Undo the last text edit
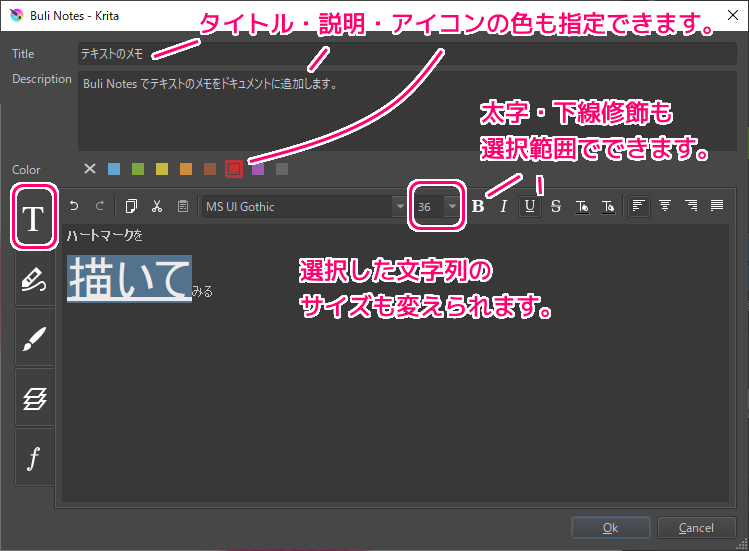The image size is (749, 551). pos(74,206)
